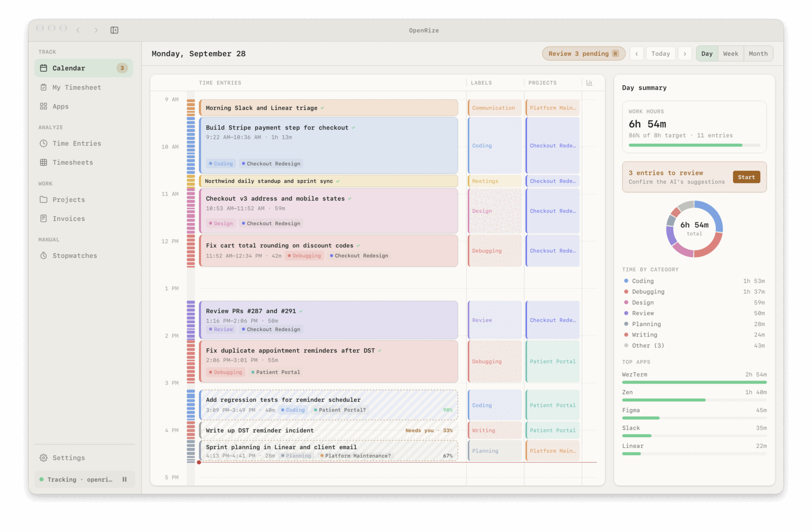This screenshot has height=532, width=812.
Task: Click Platform Main.. project block at 9 AM
Action: click(552, 108)
